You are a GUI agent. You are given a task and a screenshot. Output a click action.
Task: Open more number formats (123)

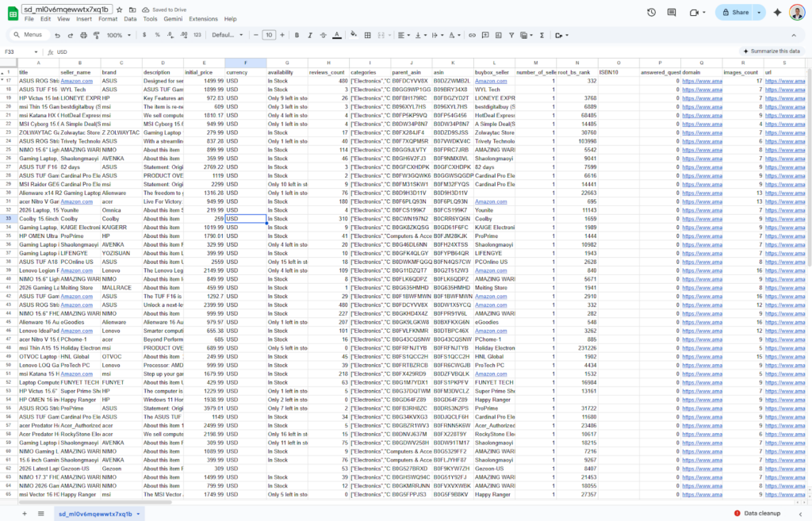click(197, 35)
